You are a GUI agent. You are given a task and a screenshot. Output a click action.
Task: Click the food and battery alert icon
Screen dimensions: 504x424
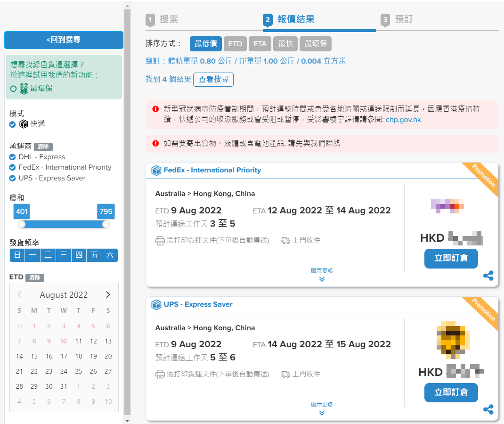[155, 143]
